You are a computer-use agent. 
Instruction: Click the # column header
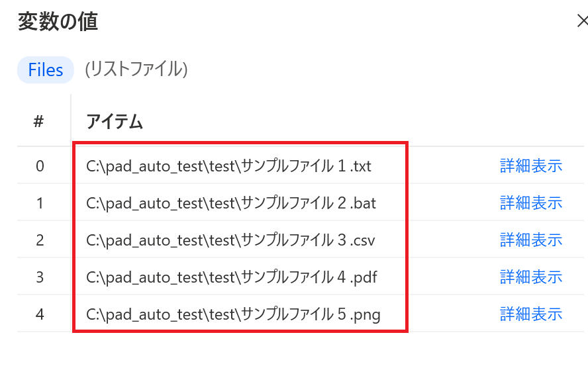38,122
